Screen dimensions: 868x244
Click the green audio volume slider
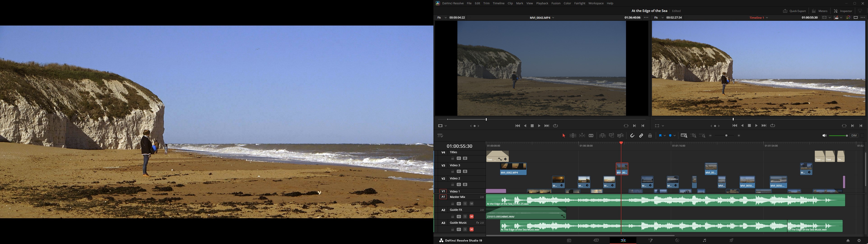tap(838, 136)
